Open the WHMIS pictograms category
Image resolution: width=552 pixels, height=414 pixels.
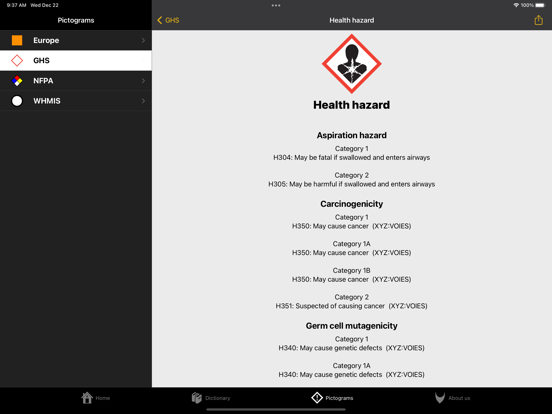[x=76, y=101]
